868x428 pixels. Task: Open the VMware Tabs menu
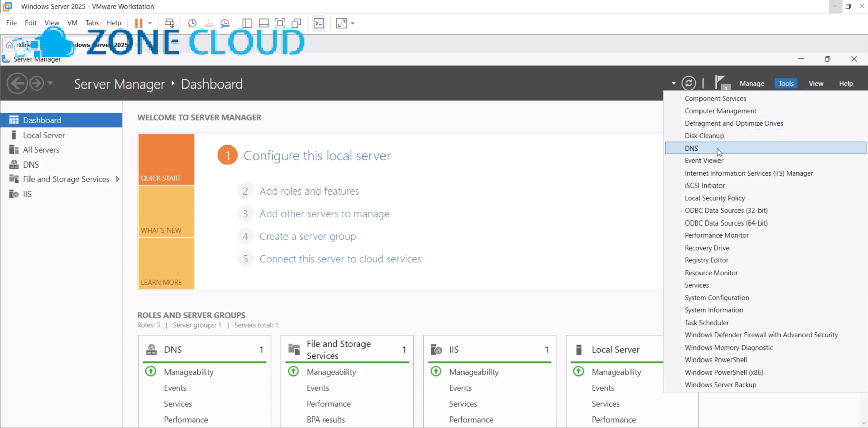click(92, 23)
